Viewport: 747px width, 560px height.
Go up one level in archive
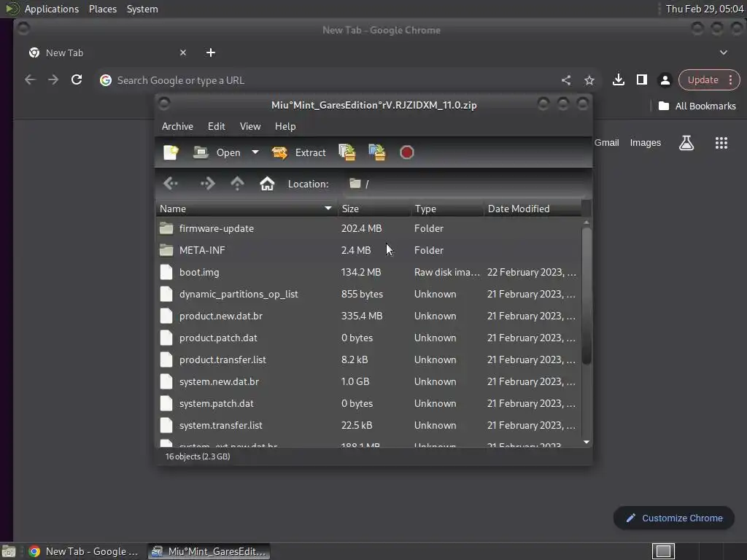point(237,184)
